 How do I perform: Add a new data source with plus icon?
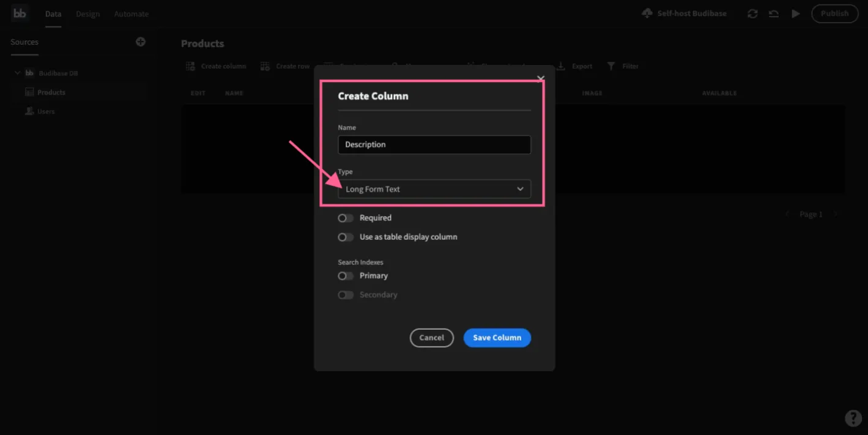pyautogui.click(x=141, y=42)
